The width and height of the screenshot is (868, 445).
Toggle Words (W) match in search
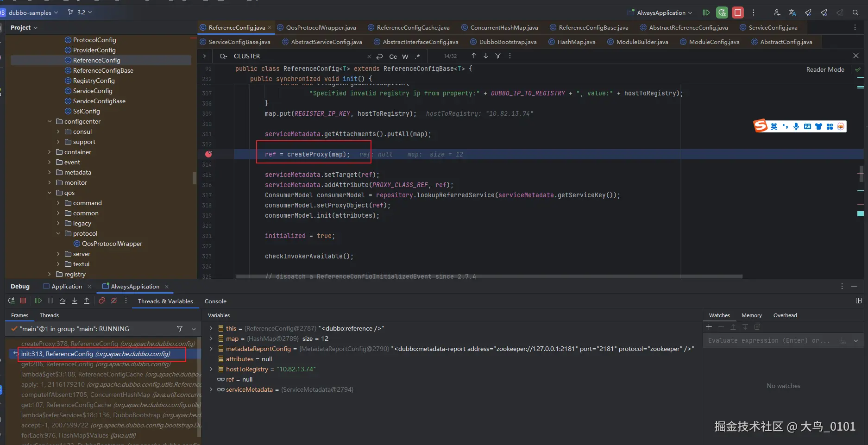coord(405,56)
